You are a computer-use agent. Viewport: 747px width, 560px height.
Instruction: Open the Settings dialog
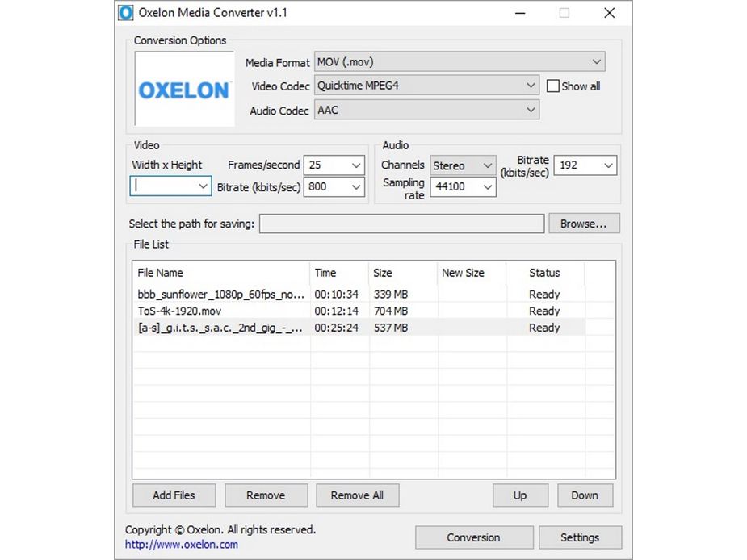581,537
